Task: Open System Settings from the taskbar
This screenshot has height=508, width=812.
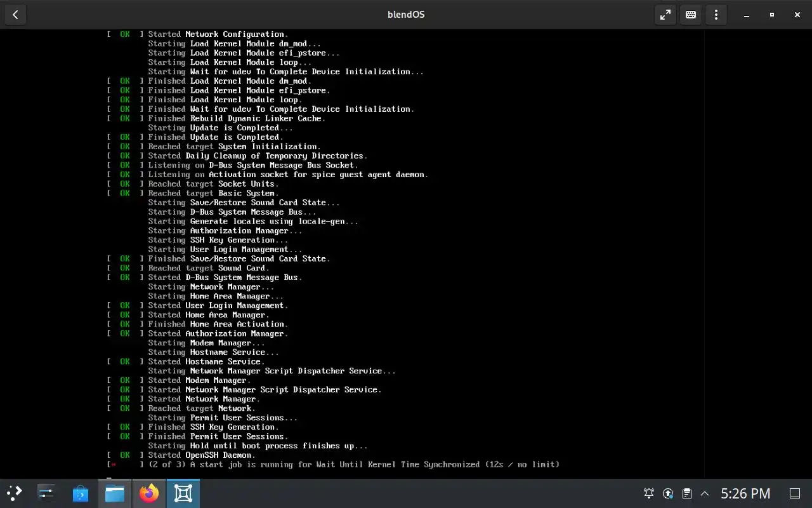Action: (x=46, y=493)
